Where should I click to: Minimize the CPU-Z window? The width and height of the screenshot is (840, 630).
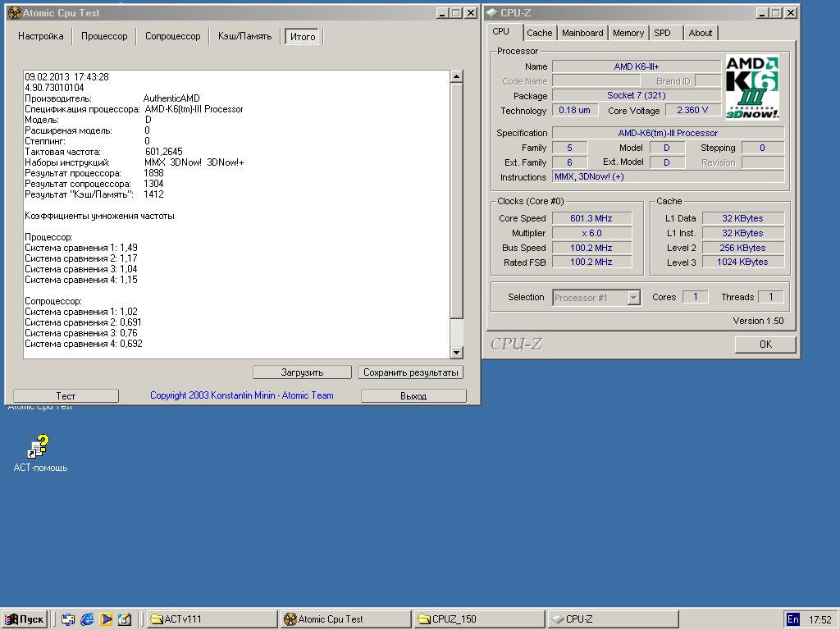pyautogui.click(x=762, y=13)
